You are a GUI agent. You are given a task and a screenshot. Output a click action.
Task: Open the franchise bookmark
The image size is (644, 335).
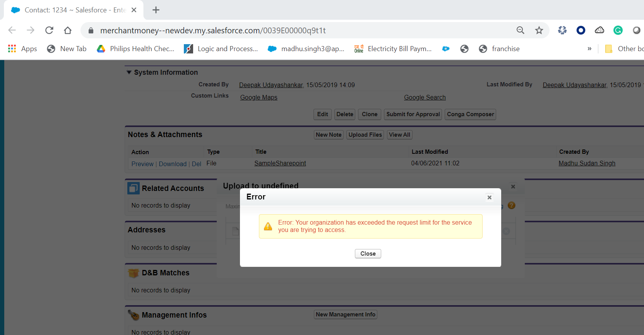[499, 49]
